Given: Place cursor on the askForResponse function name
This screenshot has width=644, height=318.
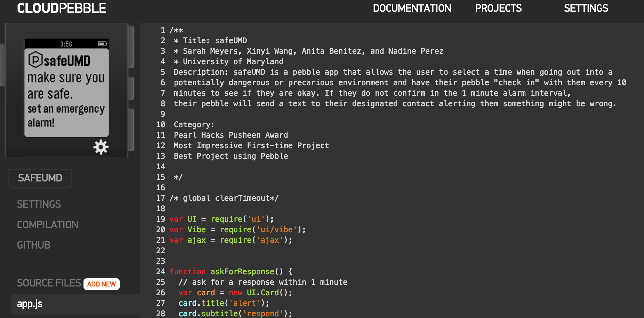Looking at the screenshot, I should (242, 272).
